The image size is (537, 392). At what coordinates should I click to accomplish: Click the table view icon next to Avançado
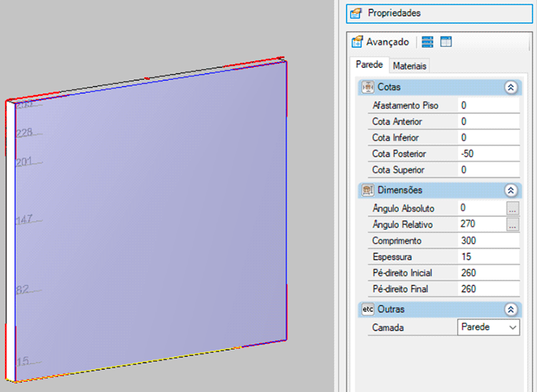(x=446, y=42)
